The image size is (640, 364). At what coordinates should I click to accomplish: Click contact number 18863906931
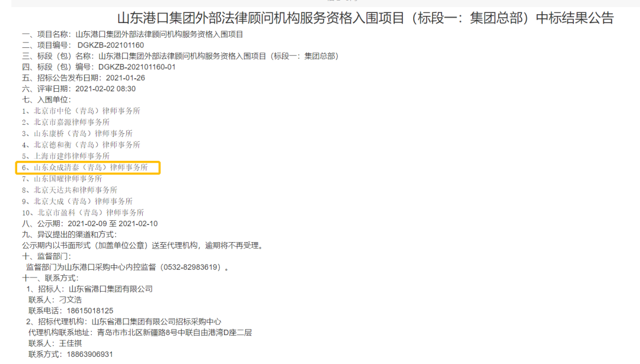(90, 354)
